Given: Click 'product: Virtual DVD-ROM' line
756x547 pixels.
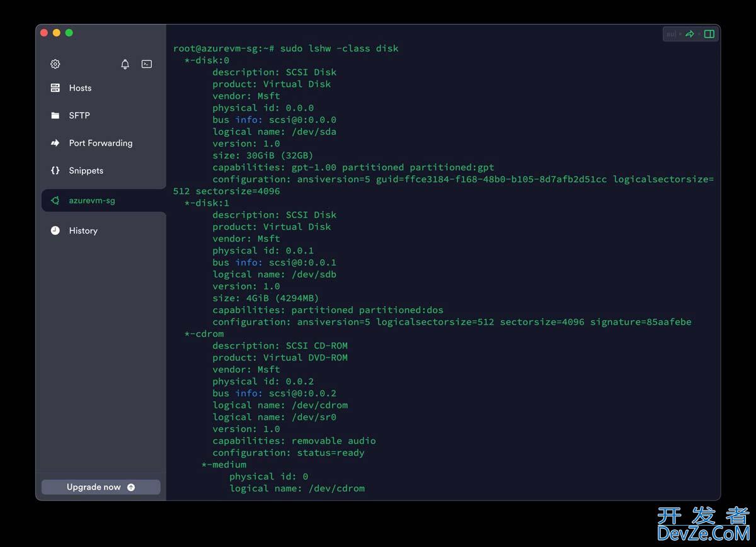Looking at the screenshot, I should click(x=280, y=358).
